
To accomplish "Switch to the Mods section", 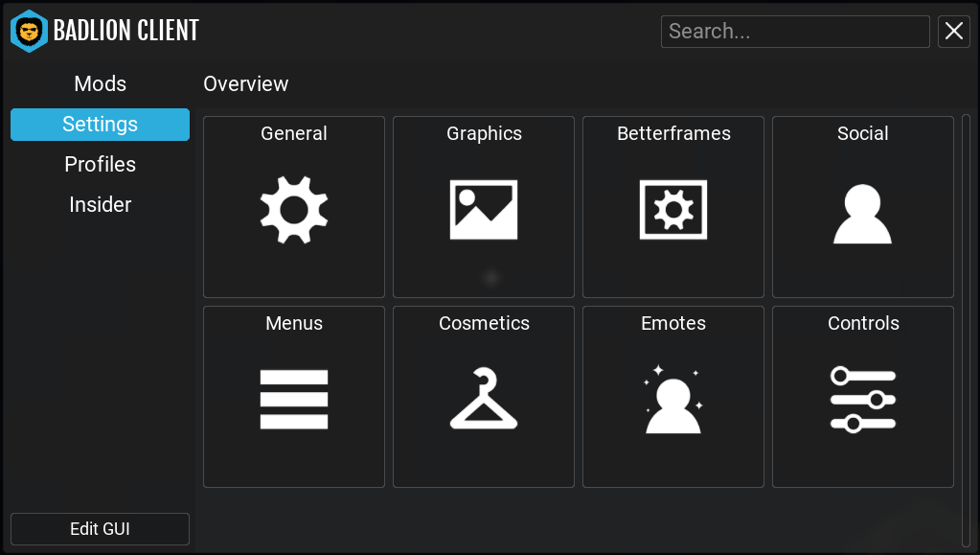I will [x=100, y=83].
